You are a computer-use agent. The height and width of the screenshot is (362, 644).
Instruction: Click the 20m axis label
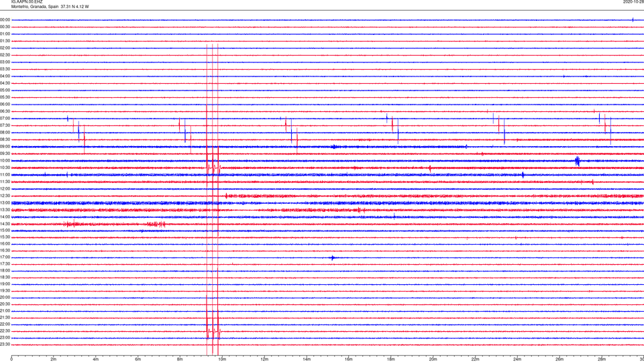pyautogui.click(x=433, y=359)
